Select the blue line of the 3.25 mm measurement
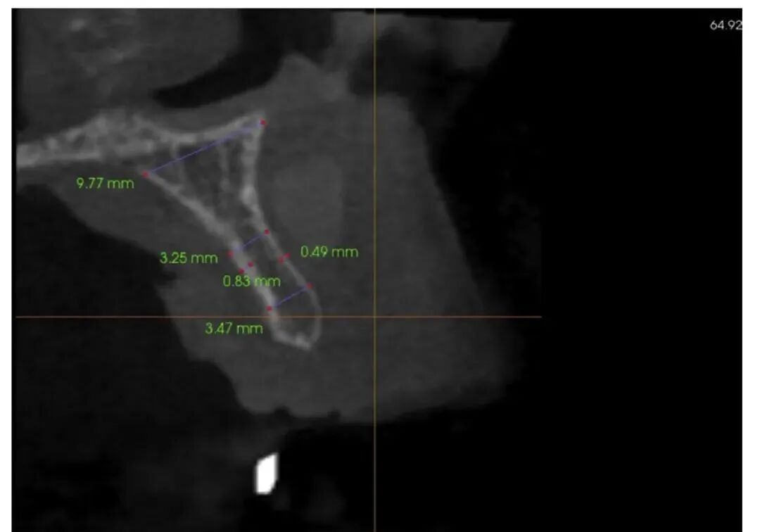The image size is (760, 532). tap(248, 243)
